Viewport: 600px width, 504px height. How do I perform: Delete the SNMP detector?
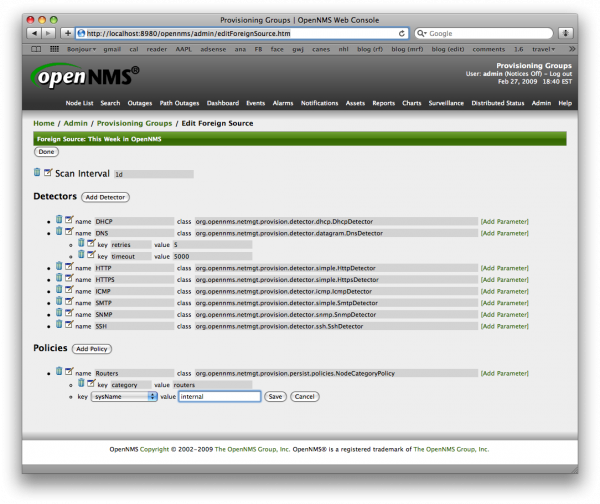point(59,312)
